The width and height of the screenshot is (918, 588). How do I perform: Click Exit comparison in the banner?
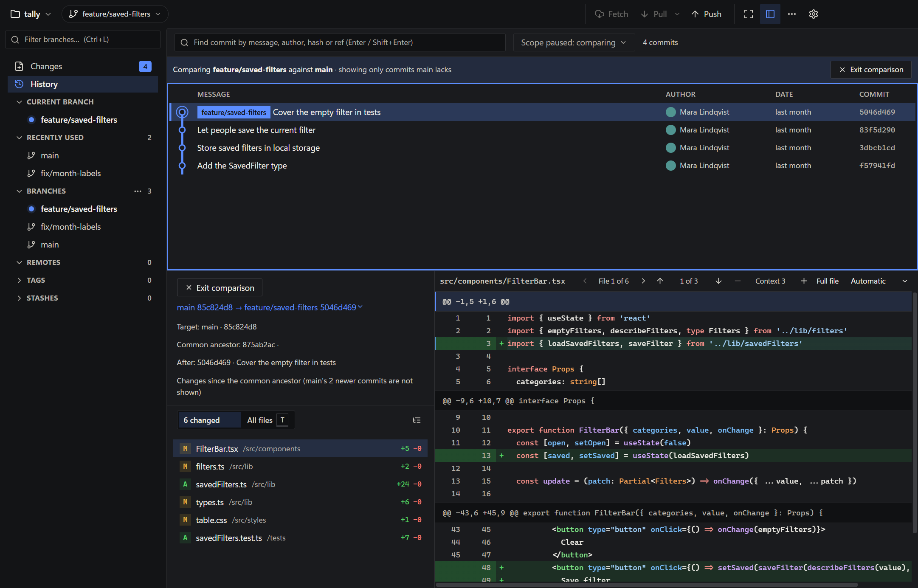click(871, 70)
